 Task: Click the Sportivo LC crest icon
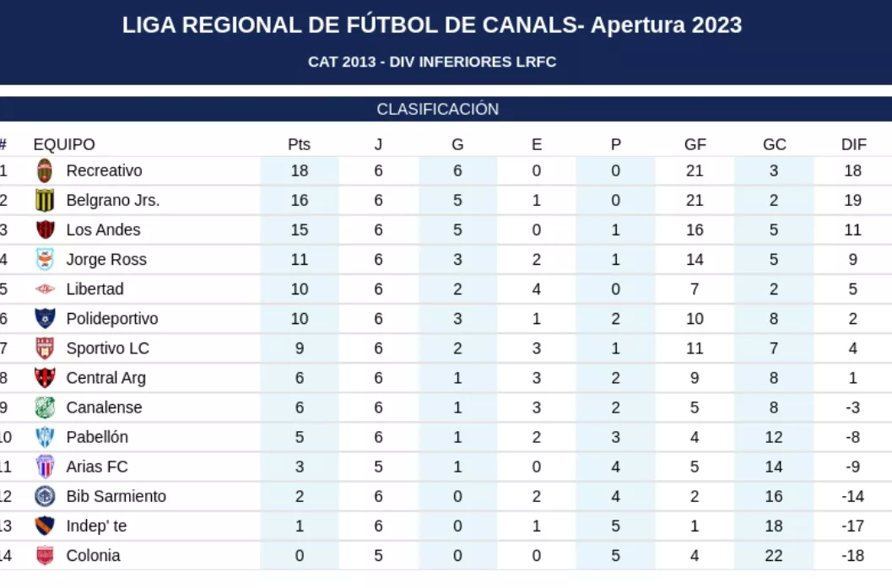point(45,348)
